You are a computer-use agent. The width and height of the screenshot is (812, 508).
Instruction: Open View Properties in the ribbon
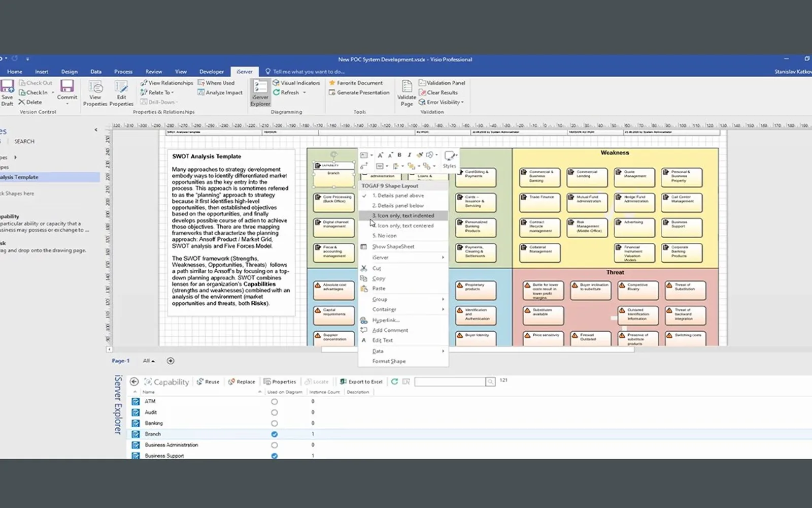coord(95,93)
